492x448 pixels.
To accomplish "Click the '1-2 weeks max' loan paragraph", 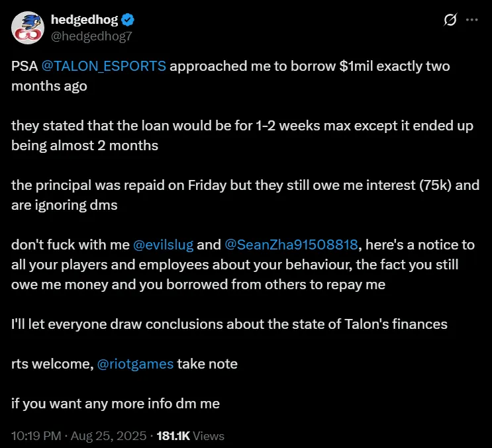I will pyautogui.click(x=242, y=126).
